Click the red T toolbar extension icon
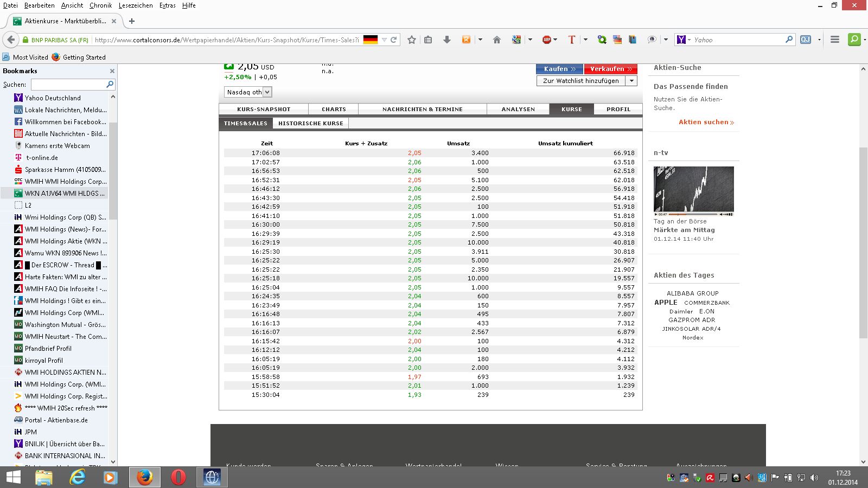The width and height of the screenshot is (868, 488). 571,40
